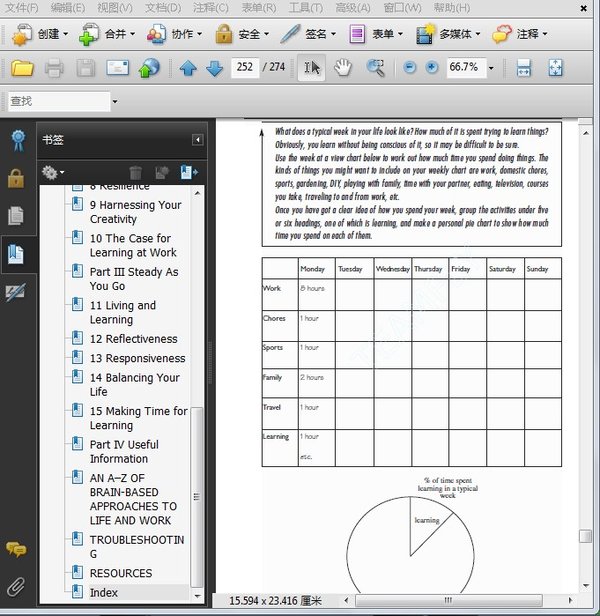Toggle the Bookmarks panel sidebar icon
This screenshot has width=600, height=616.
point(16,254)
